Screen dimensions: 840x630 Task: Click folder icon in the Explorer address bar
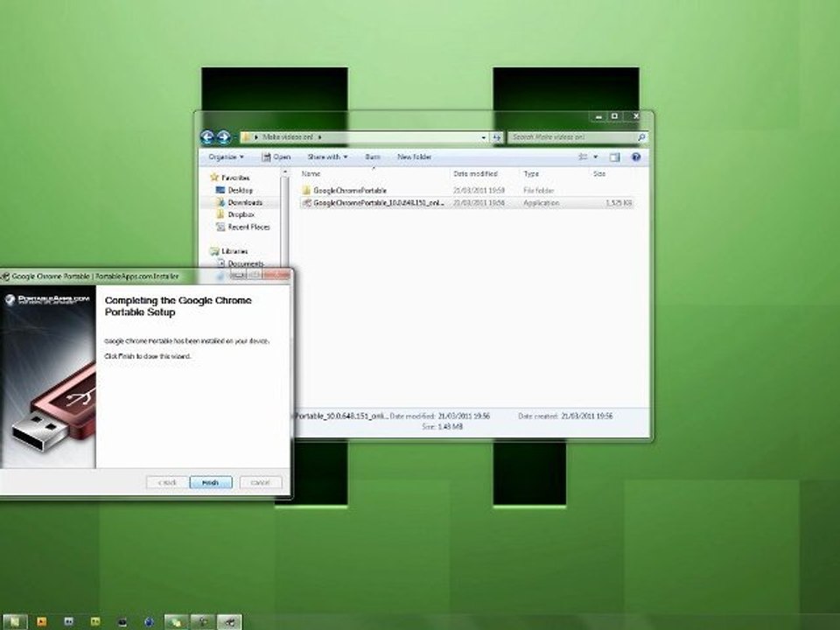[x=246, y=137]
